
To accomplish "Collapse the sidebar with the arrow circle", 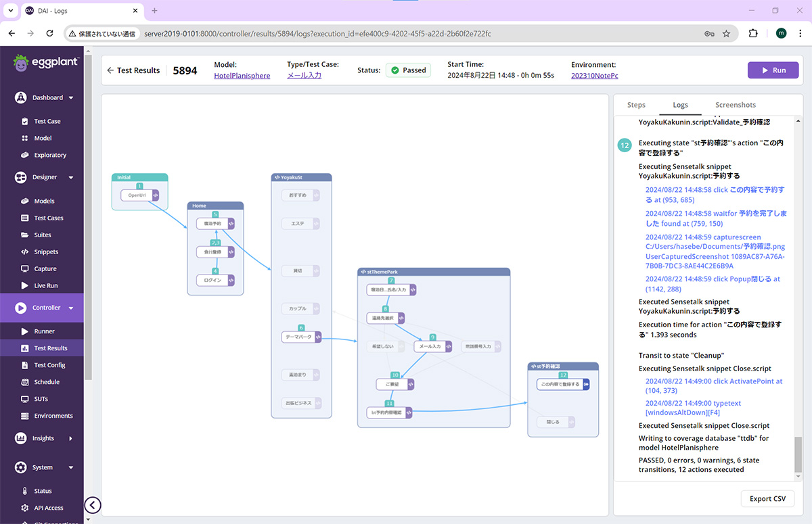I will (93, 505).
